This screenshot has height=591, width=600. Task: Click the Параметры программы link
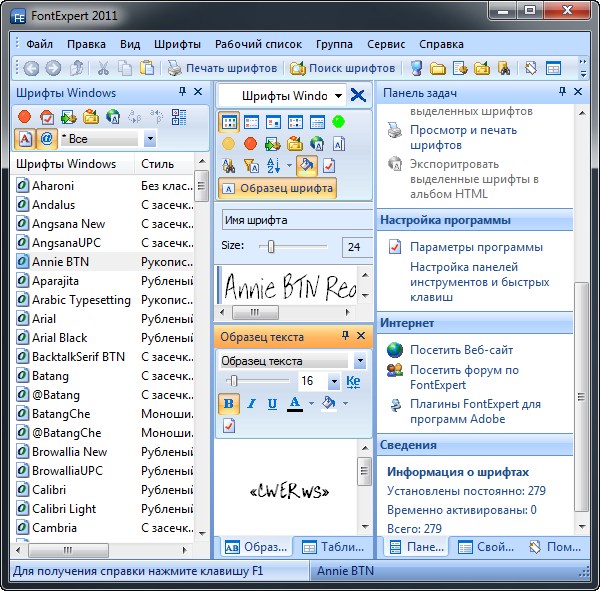tap(476, 246)
